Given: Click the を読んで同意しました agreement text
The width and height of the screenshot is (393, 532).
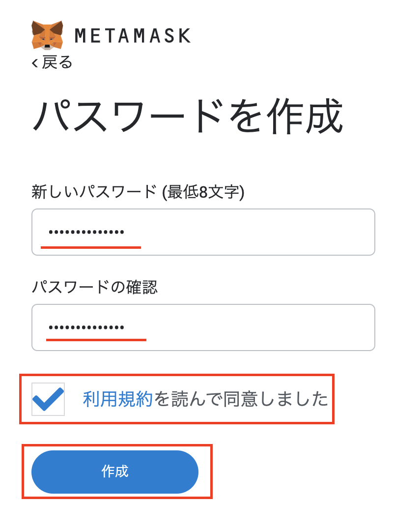Looking at the screenshot, I should (x=241, y=399).
